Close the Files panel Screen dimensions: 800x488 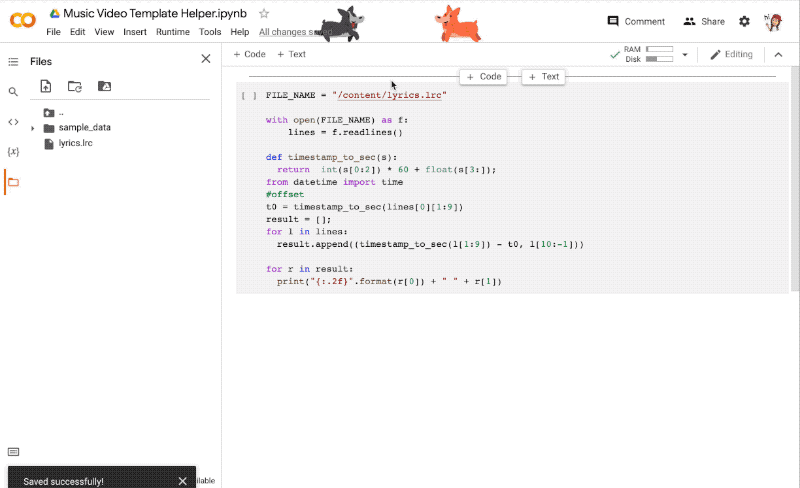(x=206, y=60)
